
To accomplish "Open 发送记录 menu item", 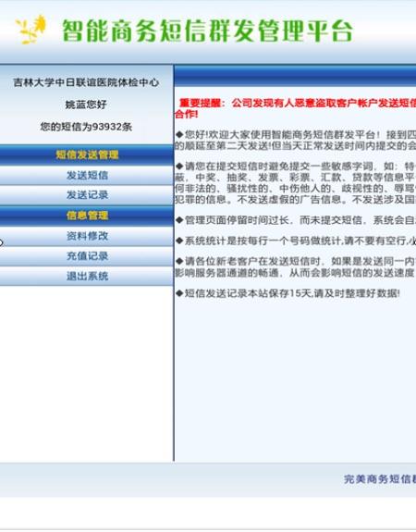I will pos(87,195).
